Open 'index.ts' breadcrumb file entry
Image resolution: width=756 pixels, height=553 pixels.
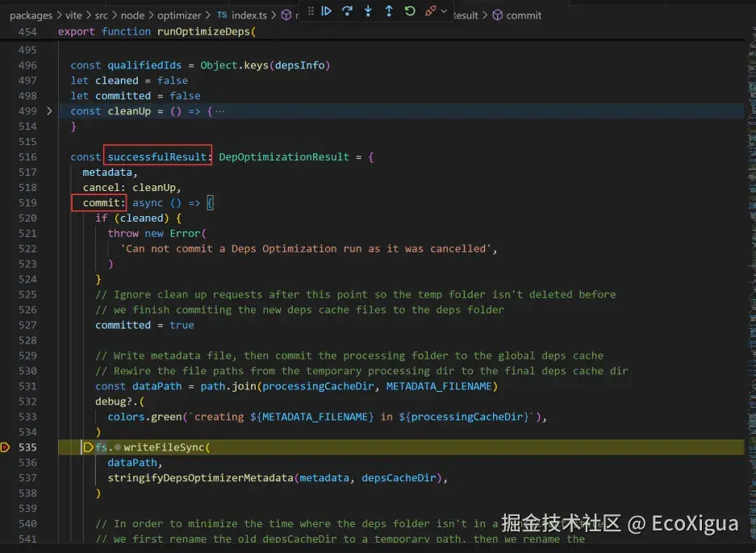[x=249, y=15]
